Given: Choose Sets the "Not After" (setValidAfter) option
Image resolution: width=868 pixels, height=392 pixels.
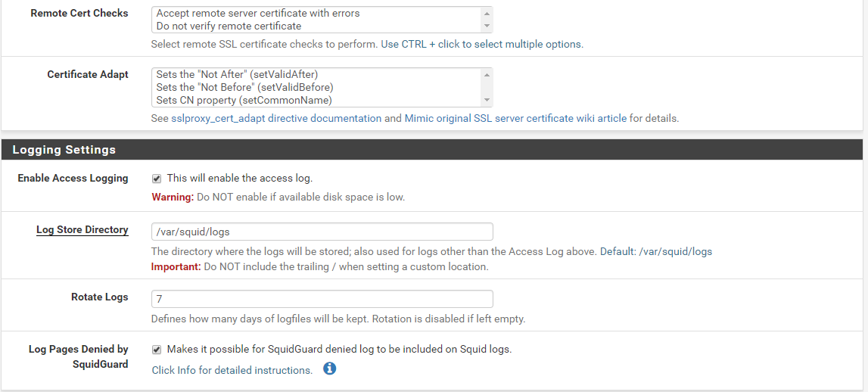Looking at the screenshot, I should tap(237, 74).
